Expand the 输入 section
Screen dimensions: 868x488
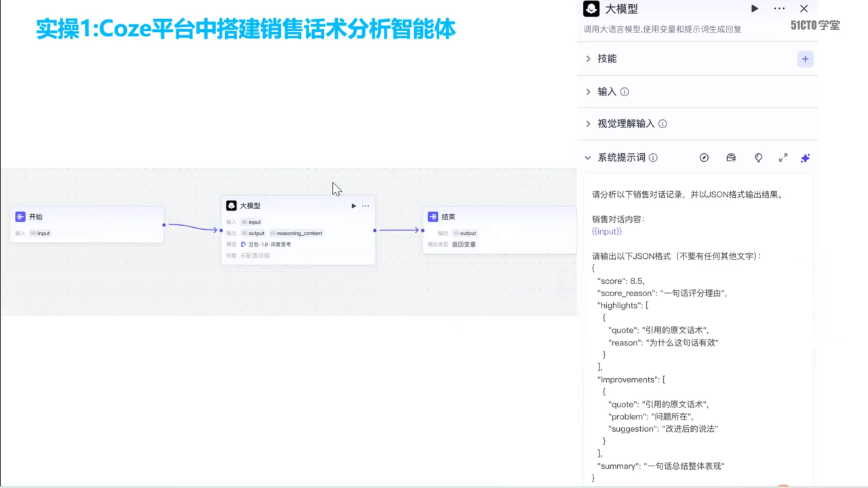point(588,91)
